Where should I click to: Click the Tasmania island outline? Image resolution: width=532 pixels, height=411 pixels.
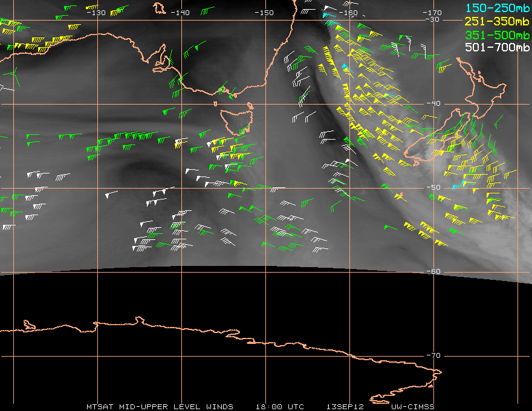coord(236,122)
